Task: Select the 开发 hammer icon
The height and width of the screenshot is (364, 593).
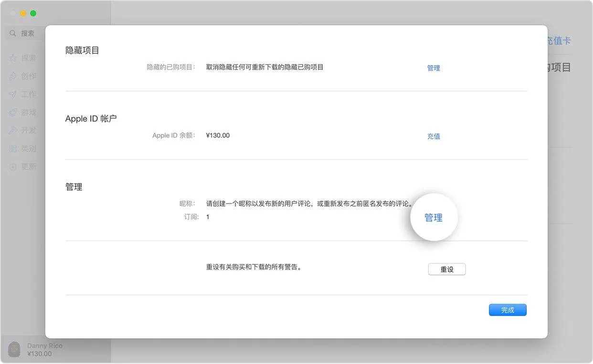Action: tap(13, 131)
